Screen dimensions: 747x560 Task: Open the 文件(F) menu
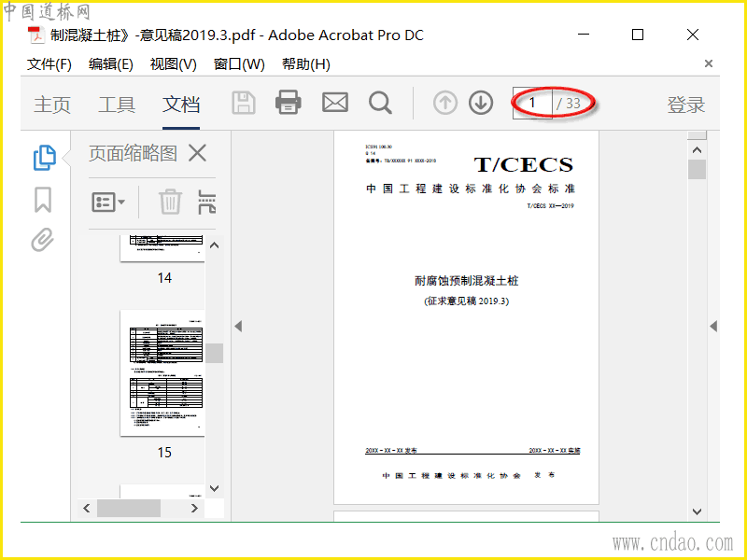49,63
